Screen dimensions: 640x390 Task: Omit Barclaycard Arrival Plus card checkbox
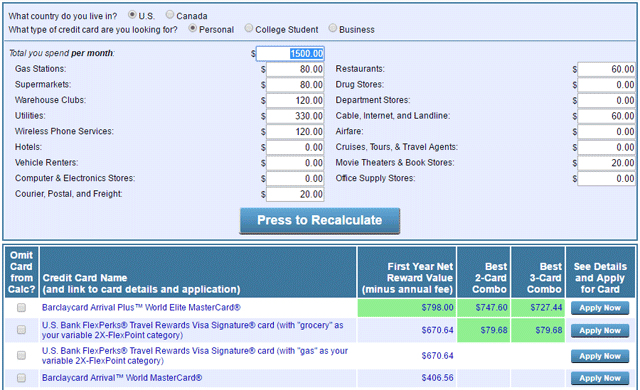click(21, 308)
